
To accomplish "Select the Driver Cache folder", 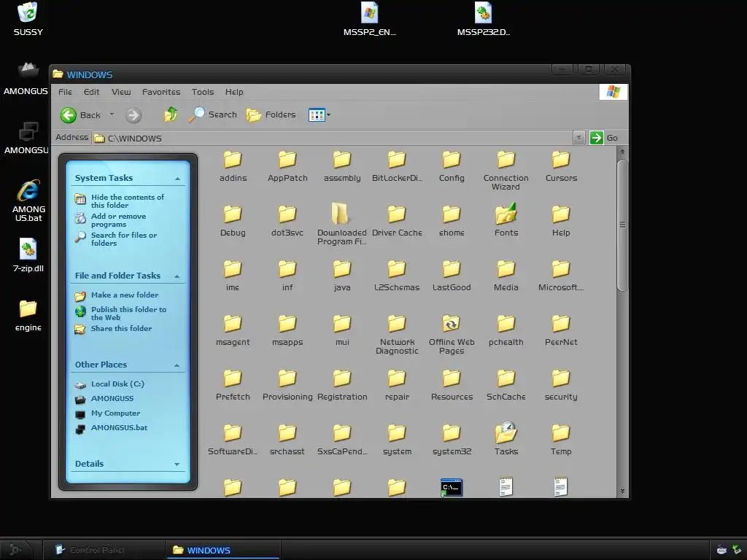I will (397, 220).
